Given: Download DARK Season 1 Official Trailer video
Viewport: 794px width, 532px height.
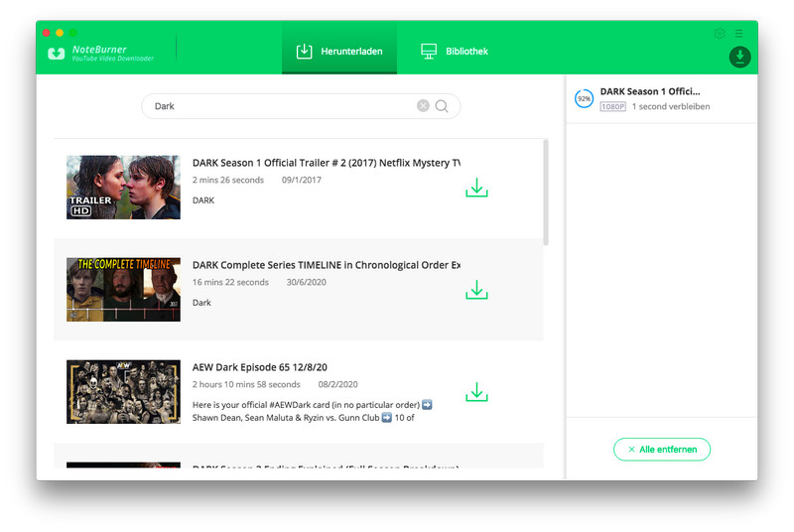Looking at the screenshot, I should 476,188.
